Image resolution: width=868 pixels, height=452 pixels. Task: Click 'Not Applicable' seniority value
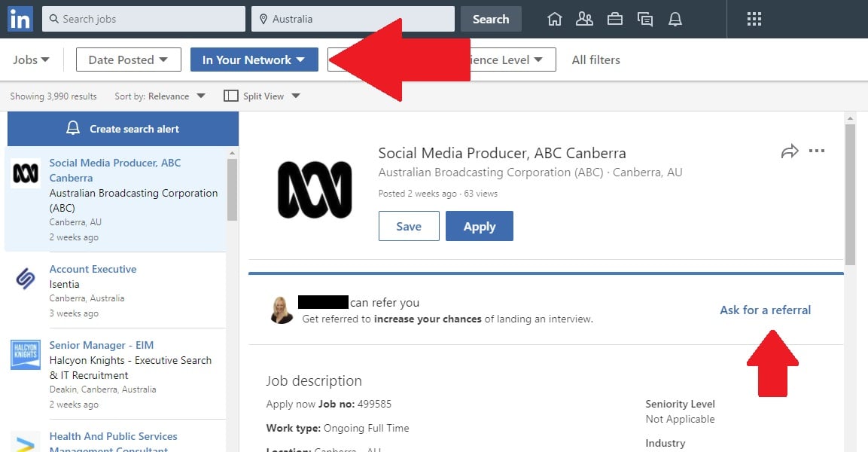[x=680, y=420]
